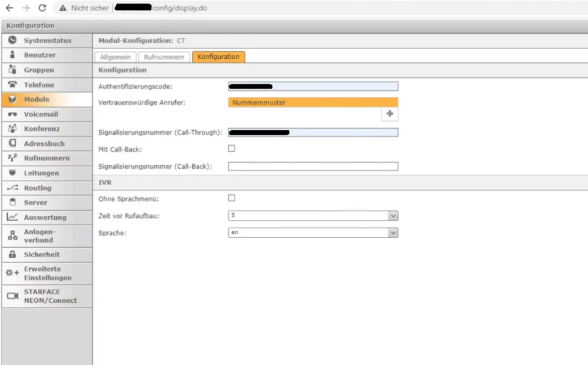Click the Signalisierungsnummer (Call-Back) input field

(x=313, y=166)
